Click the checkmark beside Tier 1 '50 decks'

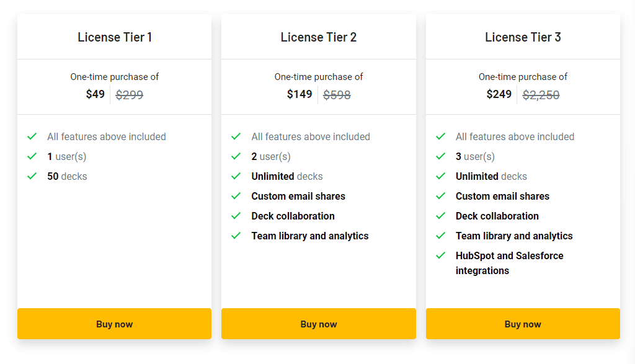tap(32, 176)
